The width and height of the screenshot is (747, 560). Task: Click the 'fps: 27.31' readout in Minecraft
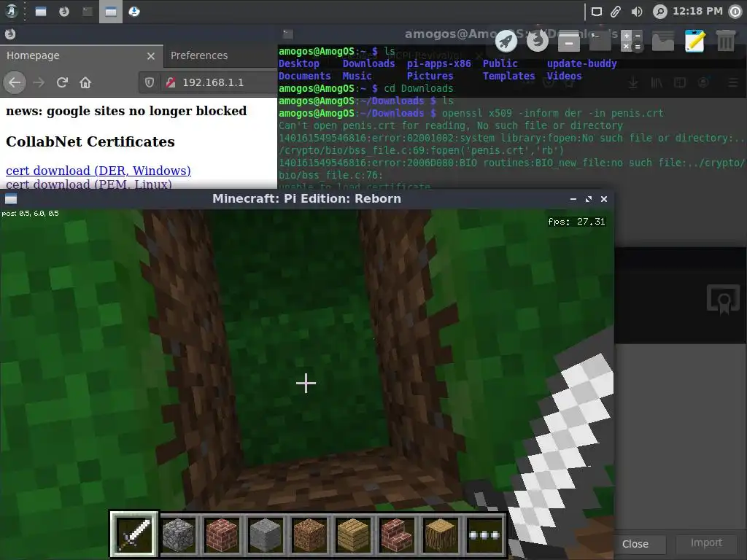[576, 222]
